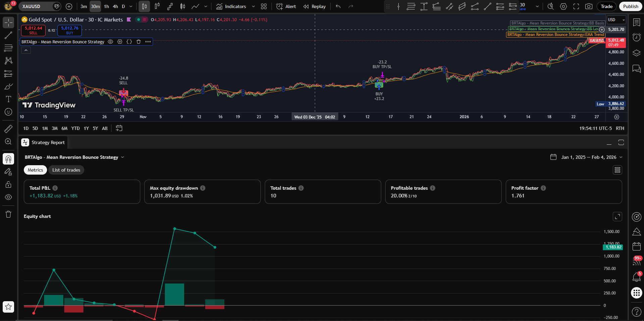This screenshot has height=321, width=644.
Task: Select the 4h timeframe interval
Action: pyautogui.click(x=115, y=6)
